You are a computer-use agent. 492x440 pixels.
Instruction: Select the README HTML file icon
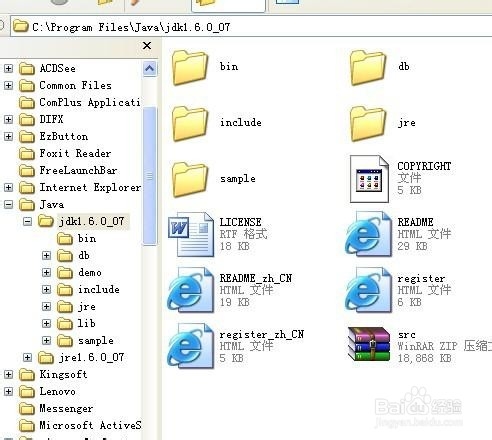tap(368, 234)
